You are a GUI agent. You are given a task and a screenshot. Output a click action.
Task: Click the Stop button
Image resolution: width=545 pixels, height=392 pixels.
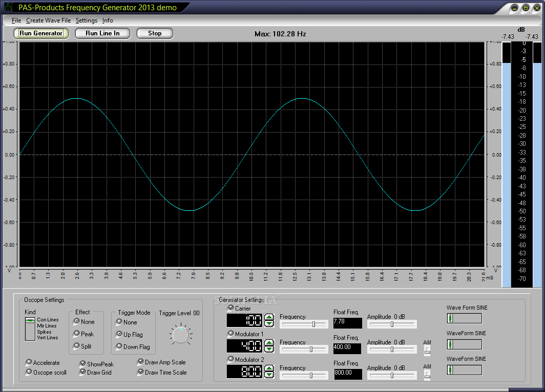(x=155, y=33)
